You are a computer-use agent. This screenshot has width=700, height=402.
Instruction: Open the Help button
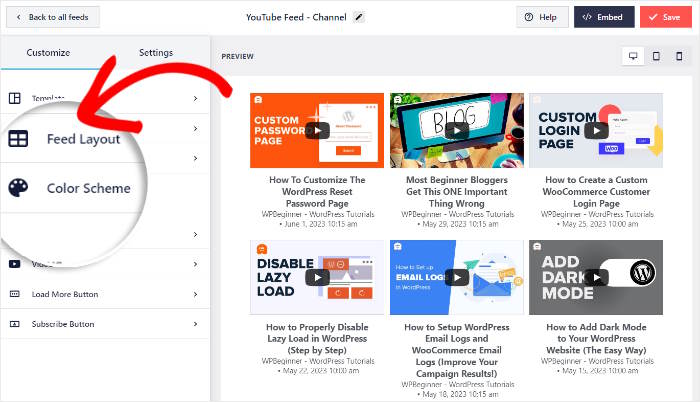pyautogui.click(x=542, y=17)
